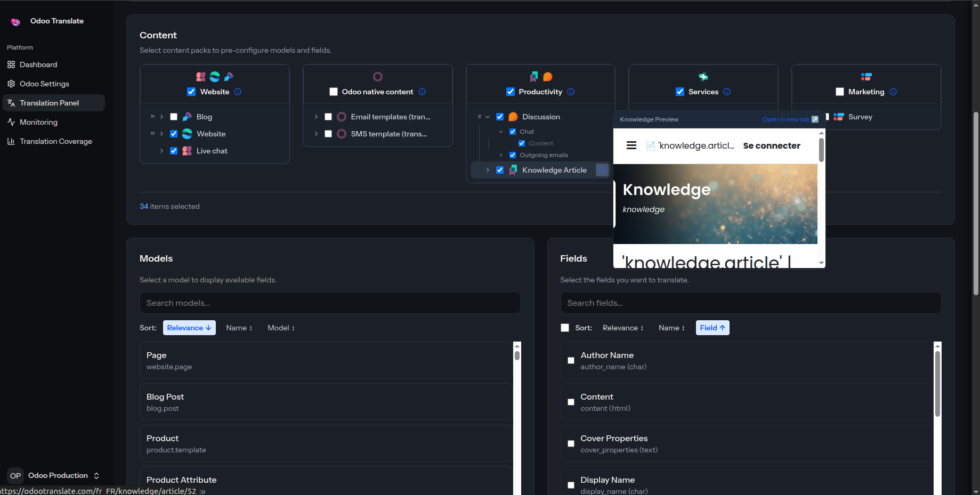The height and width of the screenshot is (495, 980).
Task: Expand the Email templates row
Action: tap(316, 117)
